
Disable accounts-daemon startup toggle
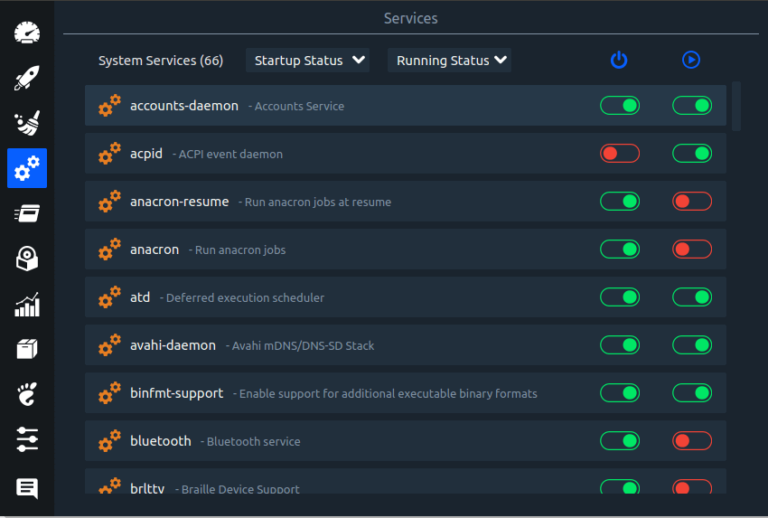(619, 105)
